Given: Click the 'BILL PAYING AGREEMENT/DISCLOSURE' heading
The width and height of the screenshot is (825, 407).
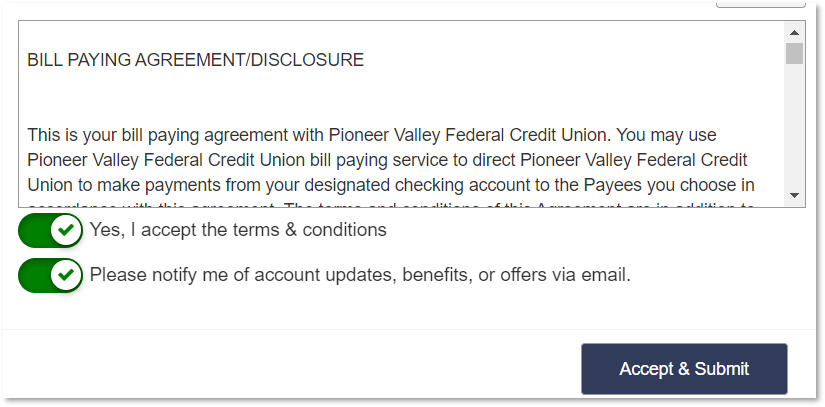Looking at the screenshot, I should 195,60.
